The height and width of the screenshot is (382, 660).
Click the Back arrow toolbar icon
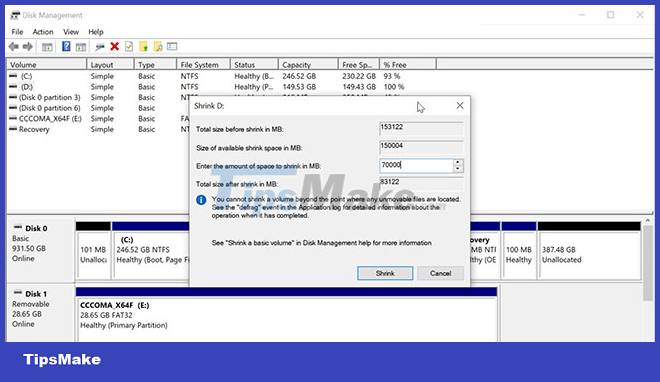tap(13, 47)
